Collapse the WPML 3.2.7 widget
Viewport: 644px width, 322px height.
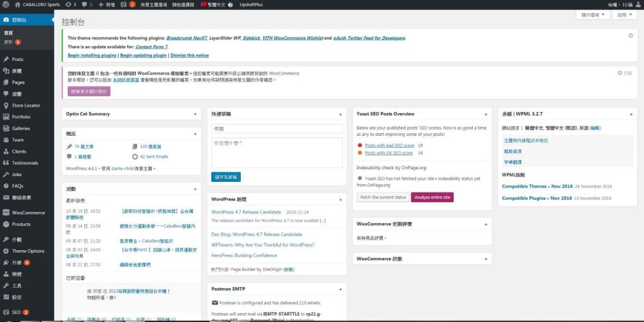click(x=631, y=114)
